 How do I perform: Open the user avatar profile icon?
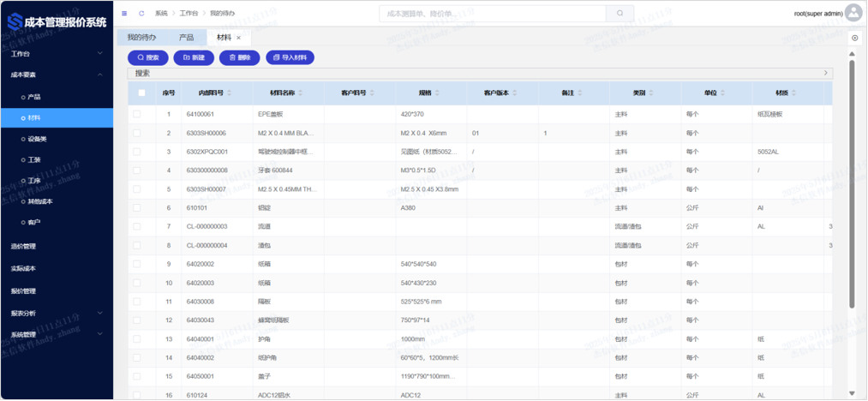pyautogui.click(x=853, y=13)
